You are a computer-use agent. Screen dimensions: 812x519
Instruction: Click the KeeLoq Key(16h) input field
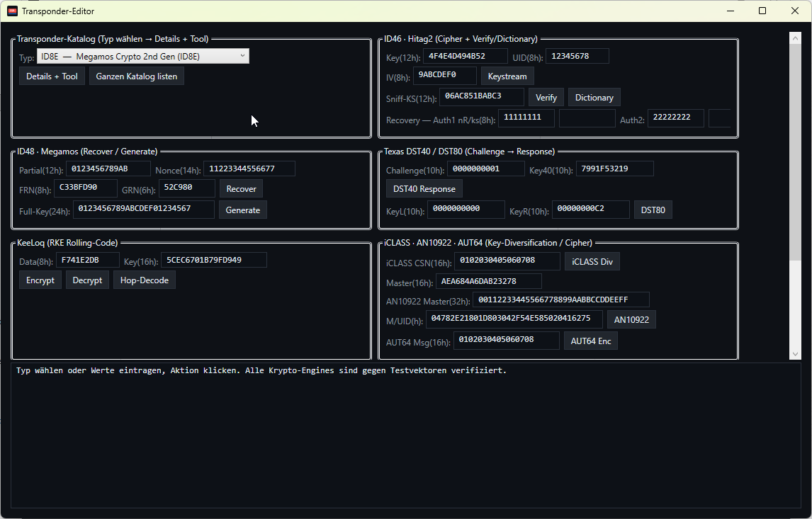214,260
